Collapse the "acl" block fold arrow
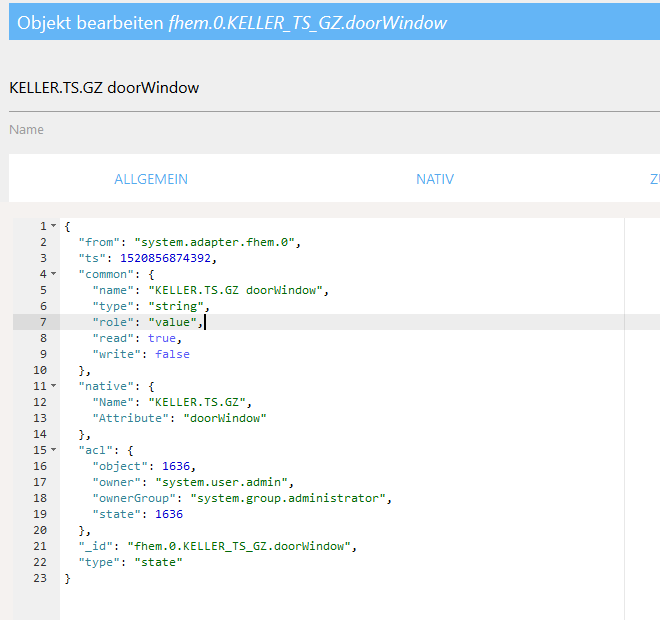The width and height of the screenshot is (660, 620). click(x=53, y=450)
